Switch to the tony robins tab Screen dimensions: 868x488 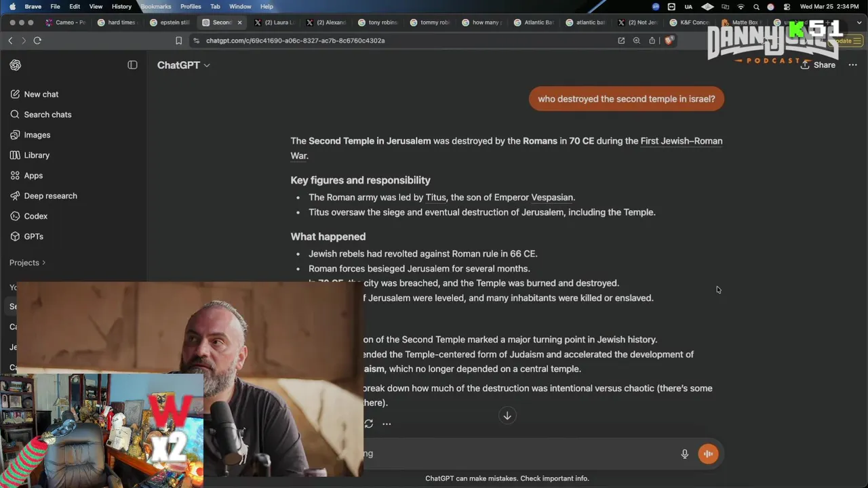click(x=378, y=22)
